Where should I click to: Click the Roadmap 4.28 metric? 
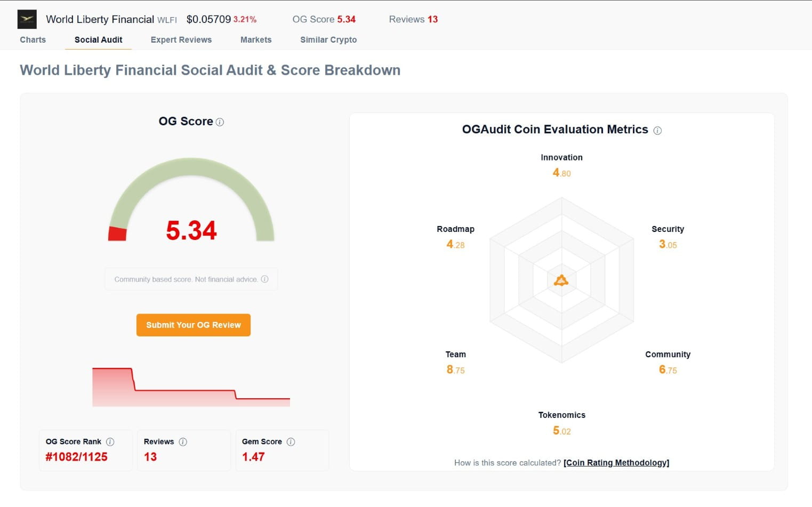456,237
